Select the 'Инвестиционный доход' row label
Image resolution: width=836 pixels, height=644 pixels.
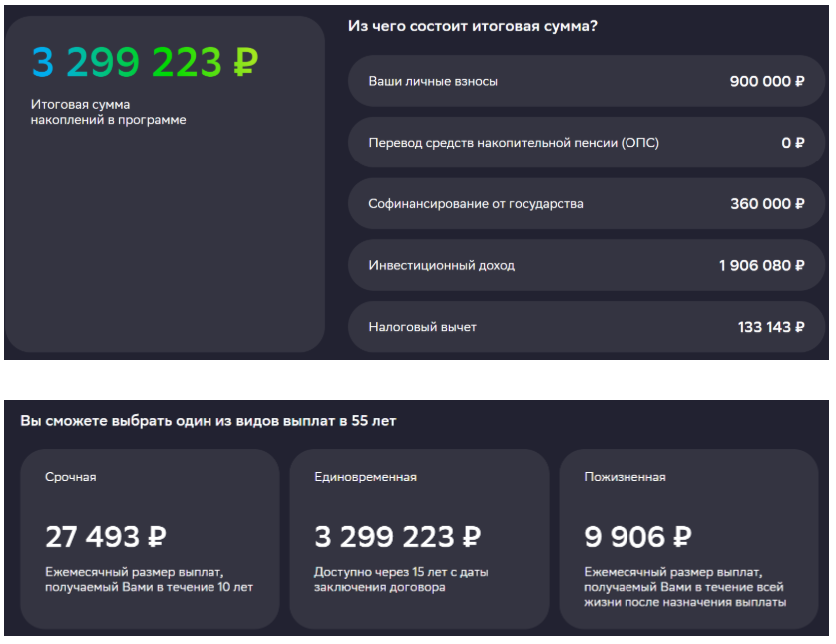pos(442,266)
